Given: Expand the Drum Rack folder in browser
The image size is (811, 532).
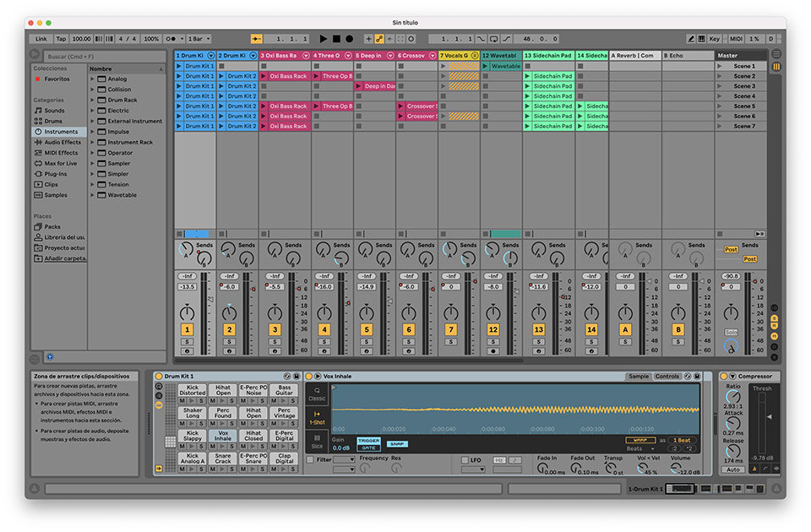Looking at the screenshot, I should coord(93,100).
